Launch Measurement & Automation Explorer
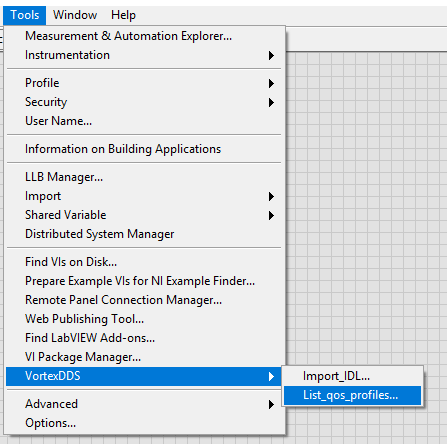This screenshot has height=444, width=447. (144, 36)
